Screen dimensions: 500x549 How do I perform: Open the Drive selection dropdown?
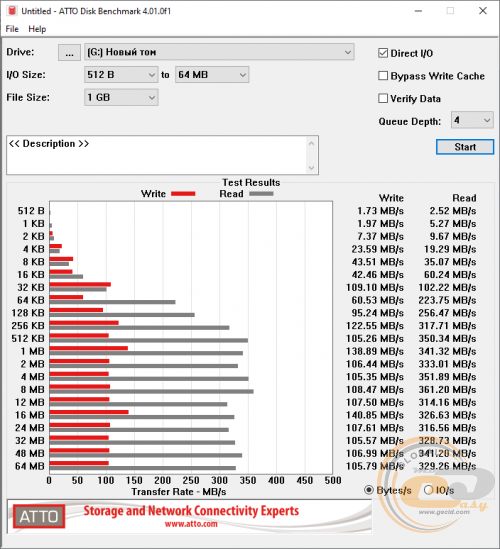(x=220, y=52)
